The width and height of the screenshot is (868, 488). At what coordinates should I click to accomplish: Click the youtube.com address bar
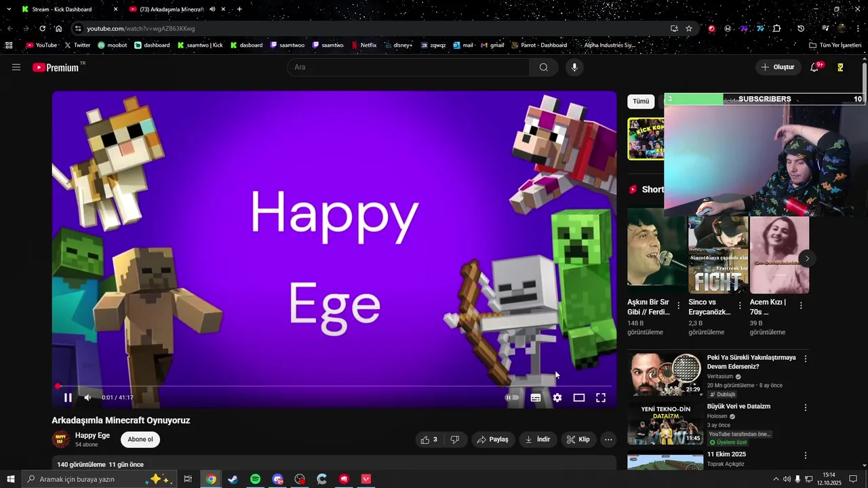pos(373,28)
